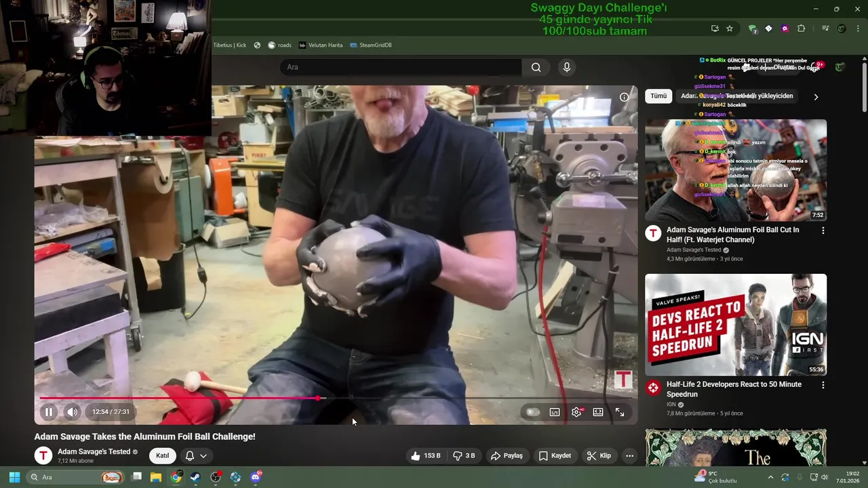Expand the notification bell dropdown
This screenshot has width=868, height=488.
[196, 455]
